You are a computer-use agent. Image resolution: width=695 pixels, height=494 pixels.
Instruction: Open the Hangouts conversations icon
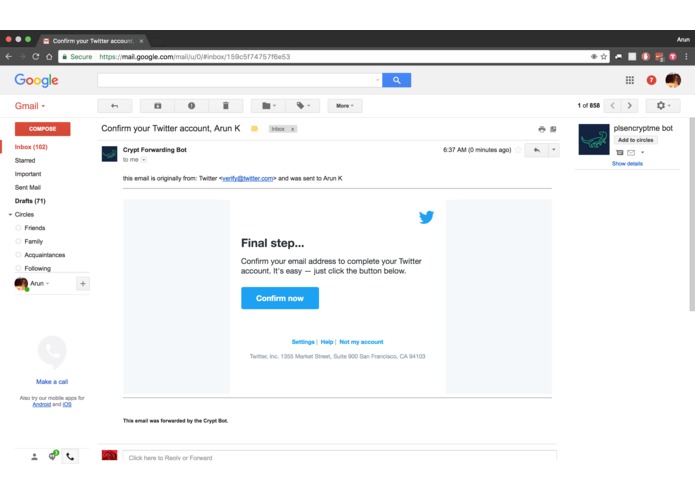pyautogui.click(x=52, y=456)
